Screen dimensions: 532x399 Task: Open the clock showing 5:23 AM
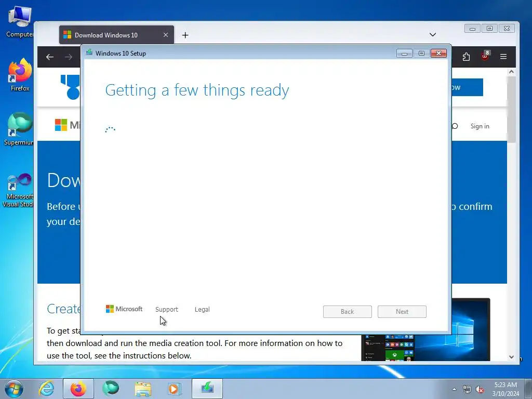[x=506, y=389]
